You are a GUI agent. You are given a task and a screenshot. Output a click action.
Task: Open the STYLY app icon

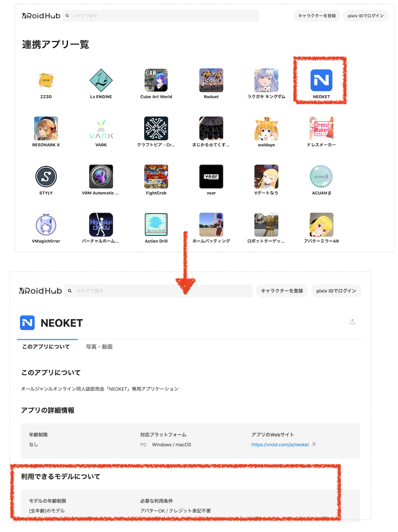pyautogui.click(x=46, y=176)
